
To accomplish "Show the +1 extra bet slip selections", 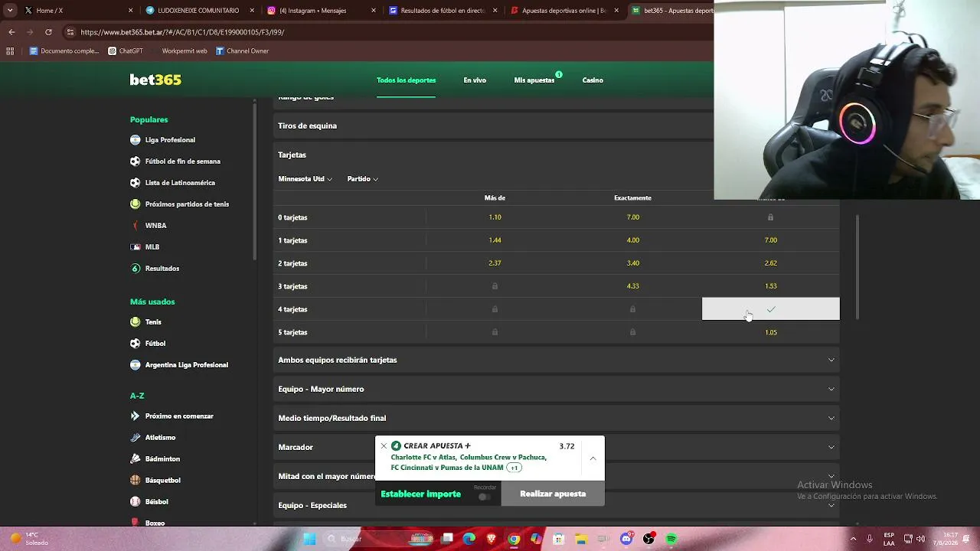I will pyautogui.click(x=514, y=468).
